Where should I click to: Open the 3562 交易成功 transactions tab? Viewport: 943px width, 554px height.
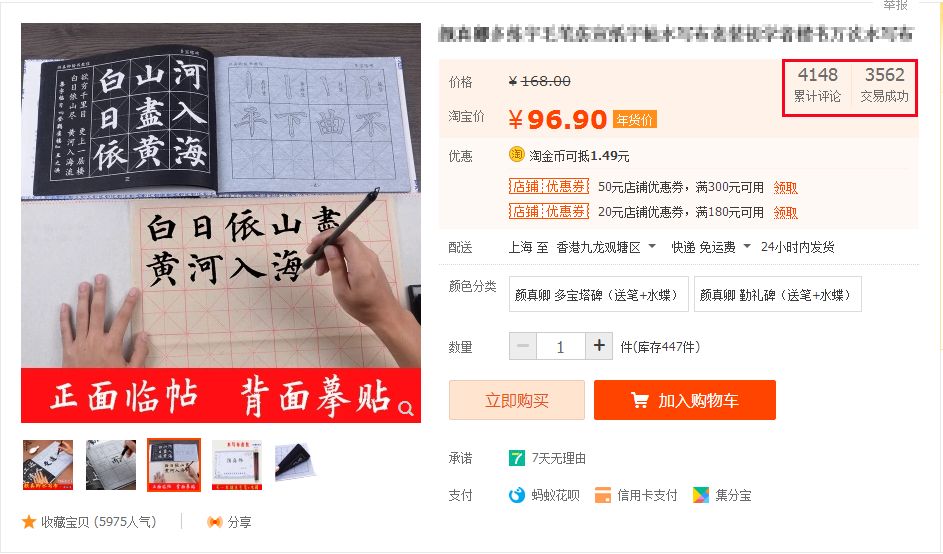(884, 85)
